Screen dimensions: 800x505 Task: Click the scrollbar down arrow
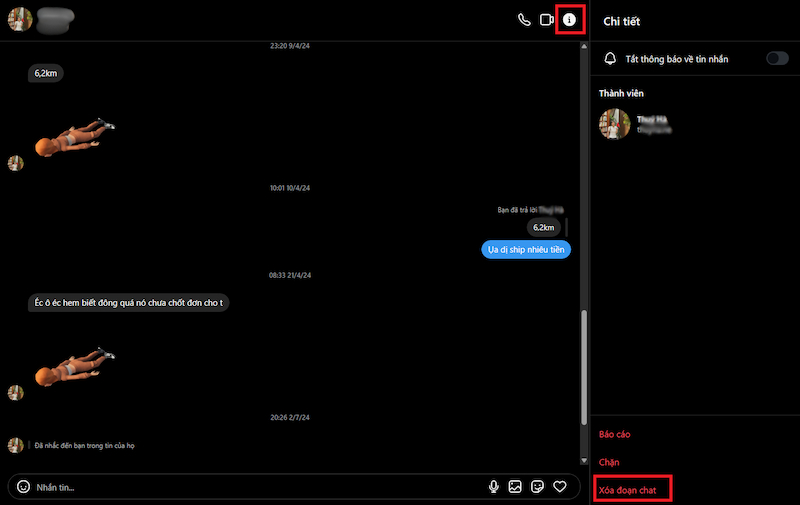click(584, 461)
